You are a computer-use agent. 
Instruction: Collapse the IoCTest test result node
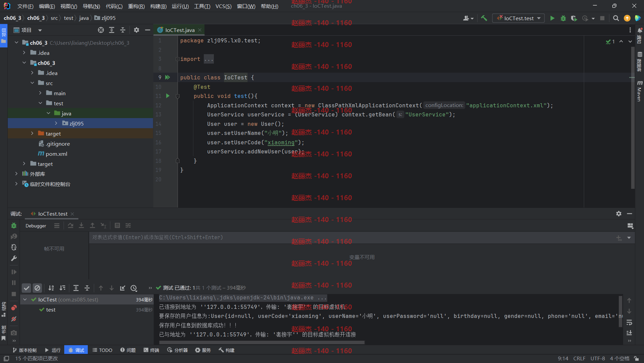(x=25, y=299)
